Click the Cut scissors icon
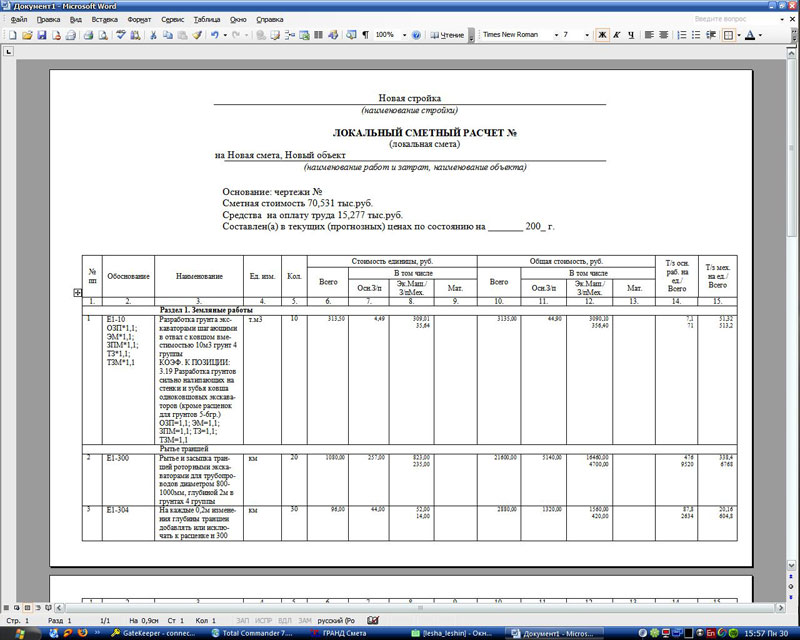The height and width of the screenshot is (640, 800). [153, 35]
